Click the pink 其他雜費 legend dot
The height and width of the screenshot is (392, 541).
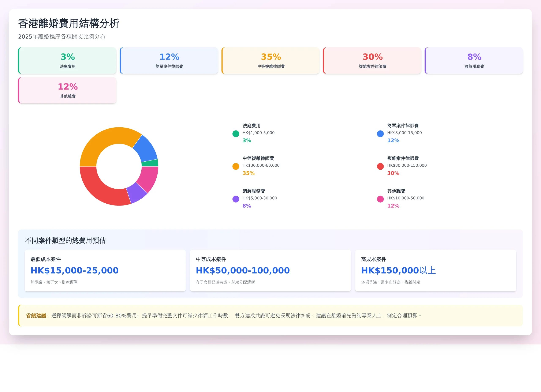coord(380,199)
